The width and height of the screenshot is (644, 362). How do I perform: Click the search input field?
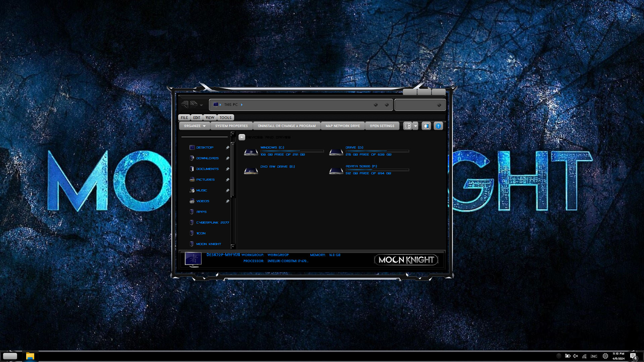416,105
